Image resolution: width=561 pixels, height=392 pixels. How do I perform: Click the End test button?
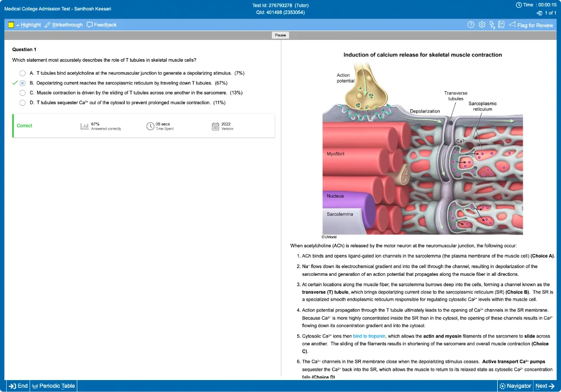coord(19,386)
